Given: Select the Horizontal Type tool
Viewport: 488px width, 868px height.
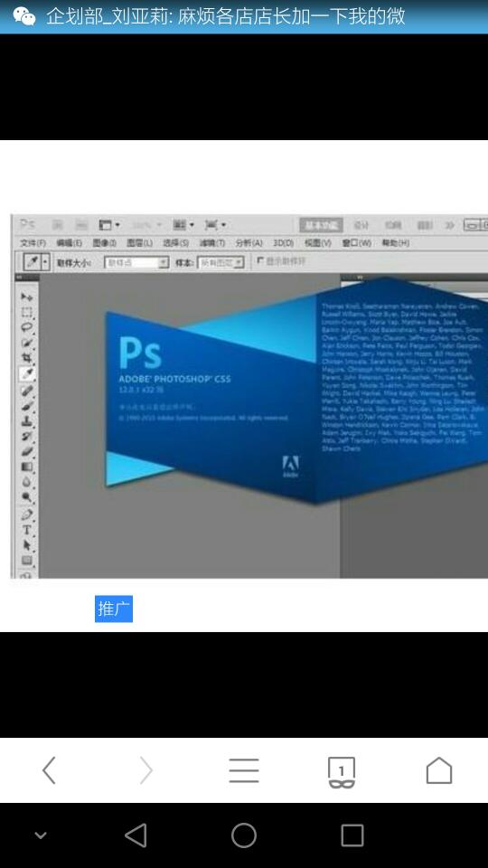Looking at the screenshot, I should 26,530.
